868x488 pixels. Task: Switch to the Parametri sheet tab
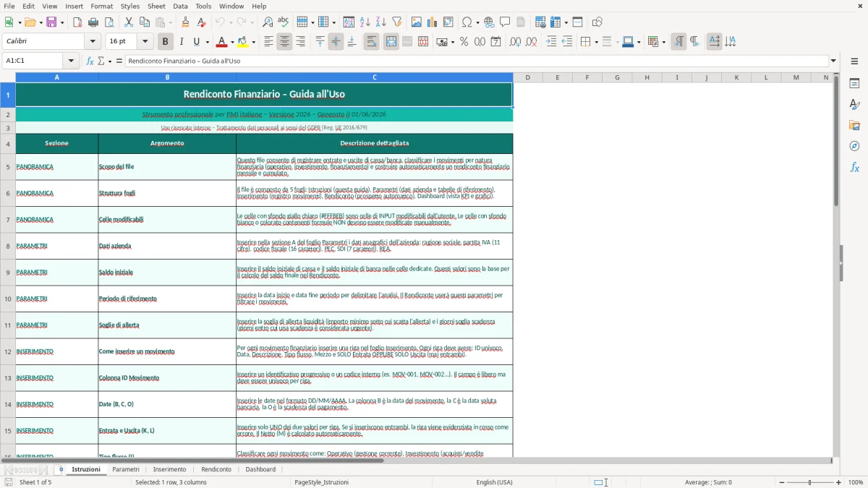coord(126,469)
